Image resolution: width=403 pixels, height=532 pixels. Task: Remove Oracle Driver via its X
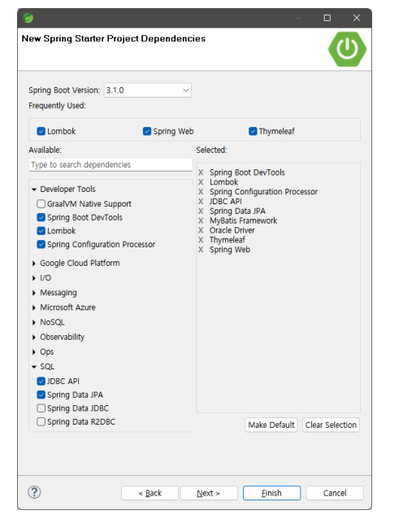[201, 230]
